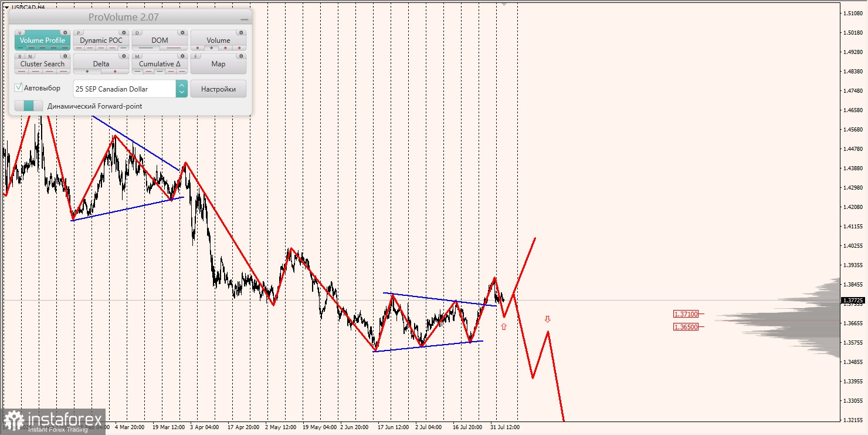This screenshot has height=435, width=868.
Task: Select green line segment under Dynamic POC
Action: tap(123, 48)
